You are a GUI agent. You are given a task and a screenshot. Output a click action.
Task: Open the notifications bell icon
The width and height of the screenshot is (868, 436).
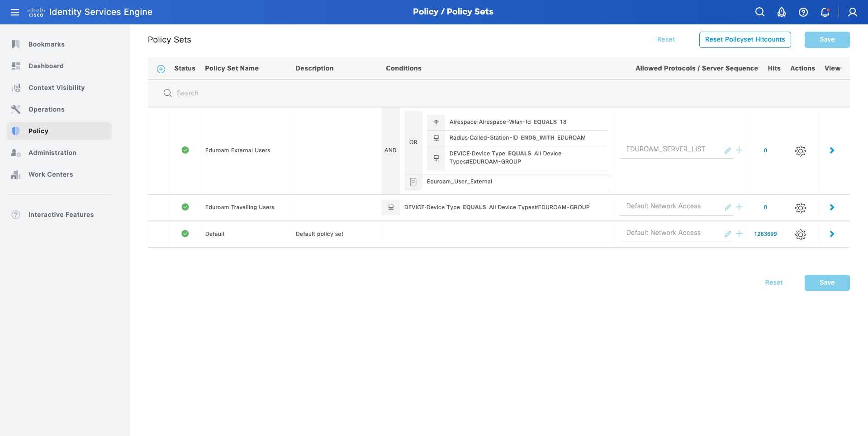point(825,12)
